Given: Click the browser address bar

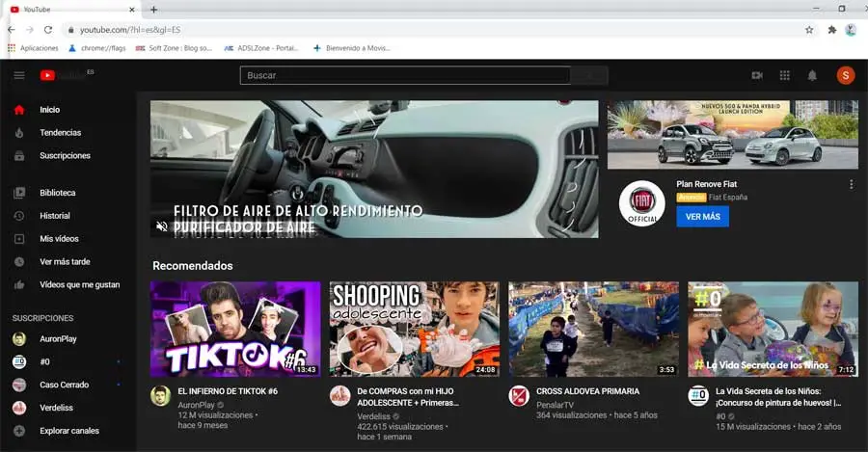Looking at the screenshot, I should click(437, 30).
